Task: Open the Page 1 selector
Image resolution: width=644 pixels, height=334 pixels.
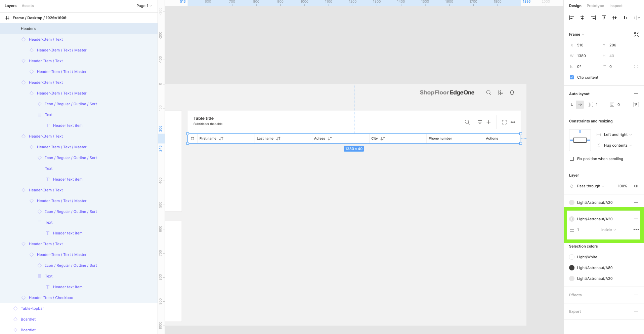Action: [144, 6]
